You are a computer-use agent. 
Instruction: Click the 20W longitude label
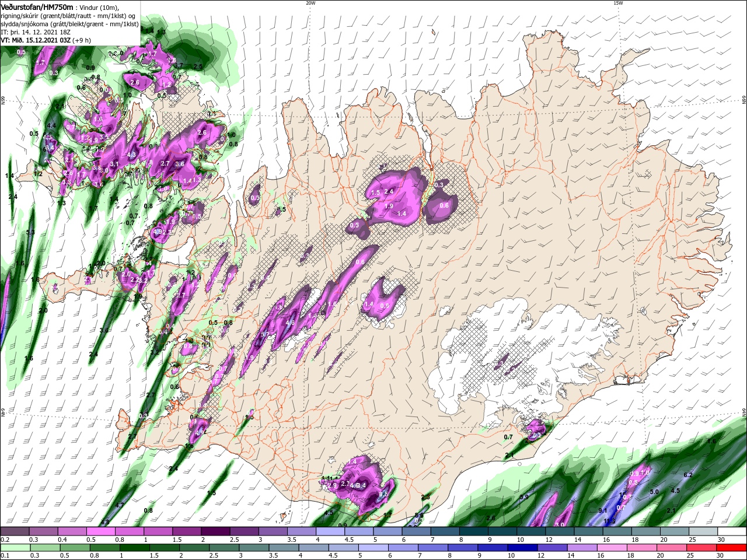(x=310, y=3)
